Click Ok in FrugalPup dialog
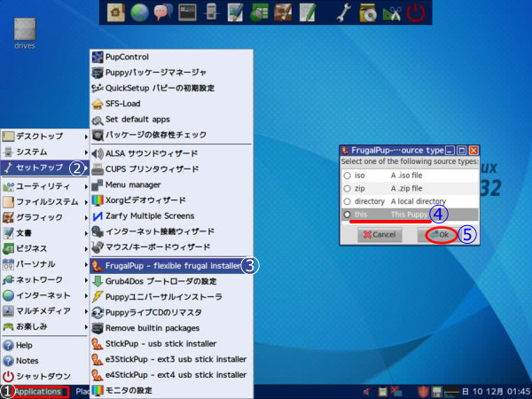This screenshot has height=399, width=532. pos(440,235)
